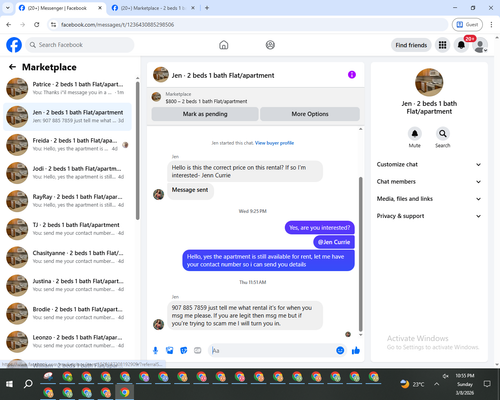Go back with browser back arrow
The height and width of the screenshot is (400, 500).
click(9, 25)
